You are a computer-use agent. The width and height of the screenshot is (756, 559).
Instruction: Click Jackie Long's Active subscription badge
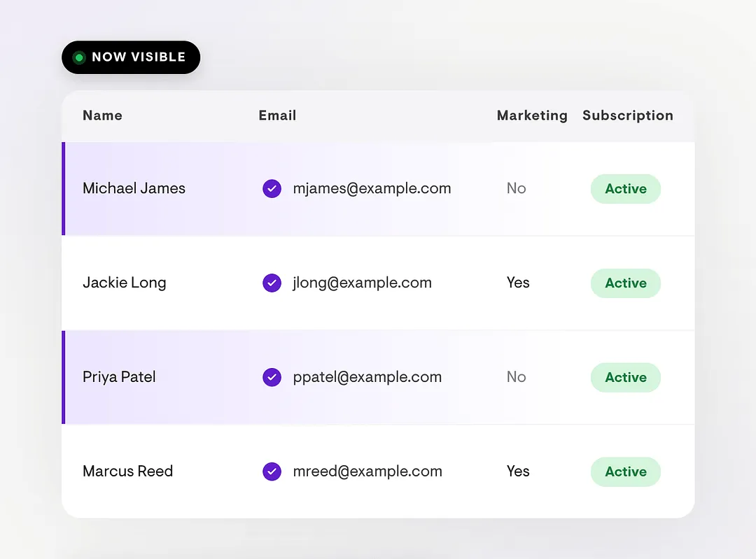click(625, 283)
